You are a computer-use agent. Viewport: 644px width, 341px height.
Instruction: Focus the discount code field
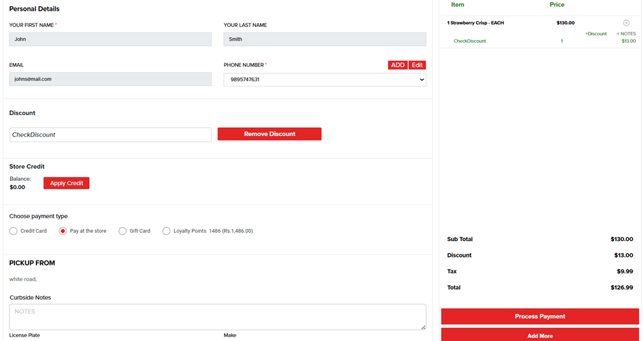110,135
